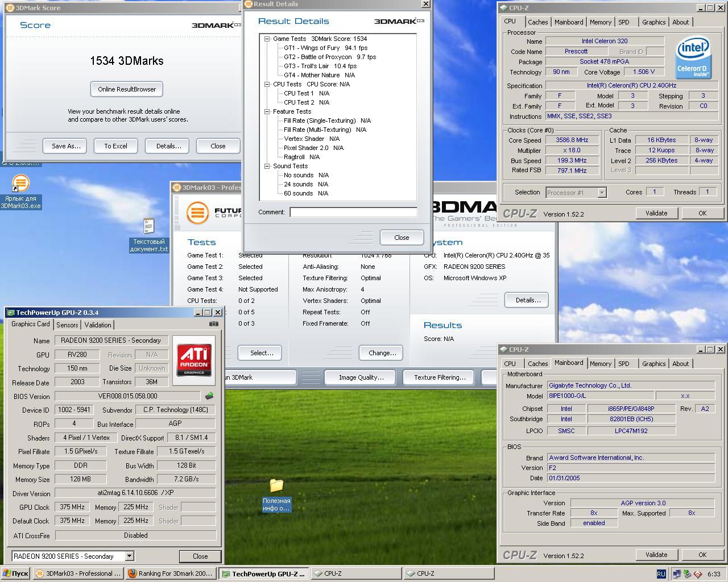Switch to Ranking For 3Dmark taskbar item

[x=171, y=573]
